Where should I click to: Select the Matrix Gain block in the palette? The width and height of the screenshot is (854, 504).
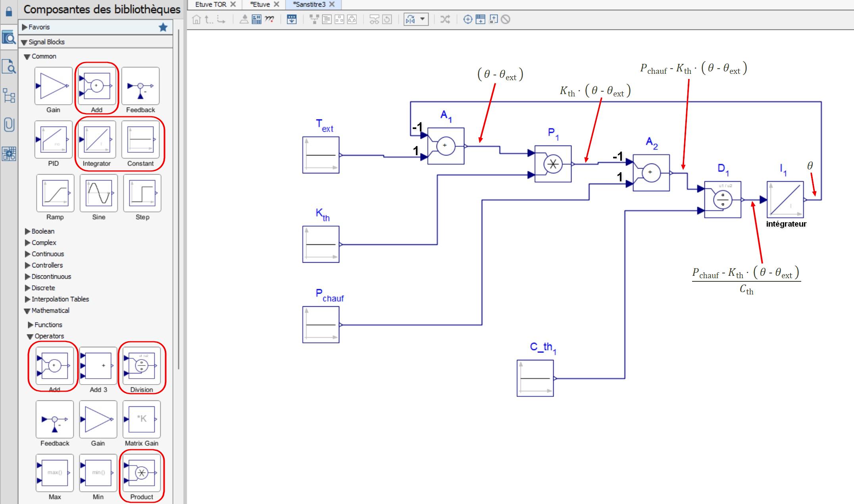click(x=142, y=419)
